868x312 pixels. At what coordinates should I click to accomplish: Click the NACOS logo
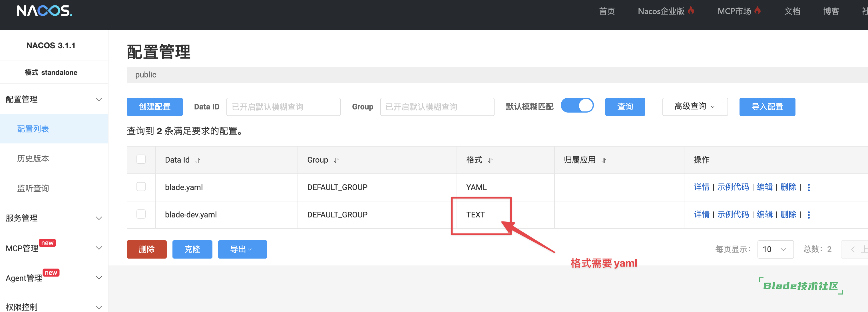pyautogui.click(x=44, y=11)
